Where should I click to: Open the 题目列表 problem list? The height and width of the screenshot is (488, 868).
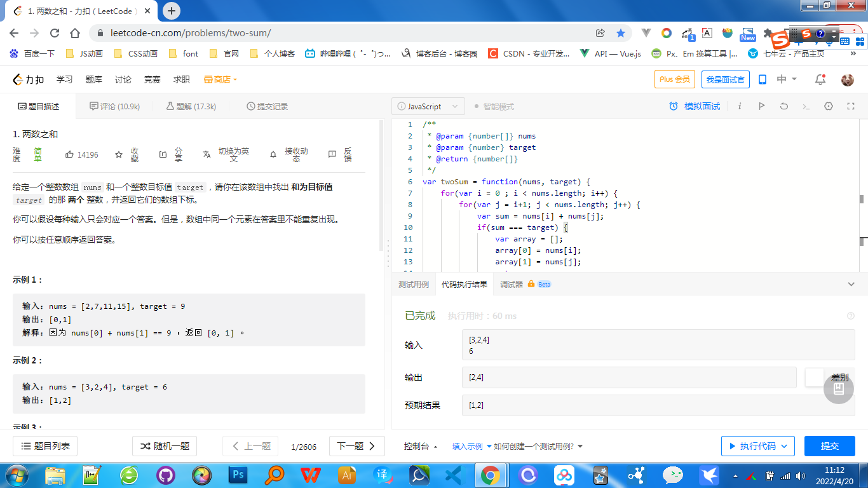pos(45,446)
